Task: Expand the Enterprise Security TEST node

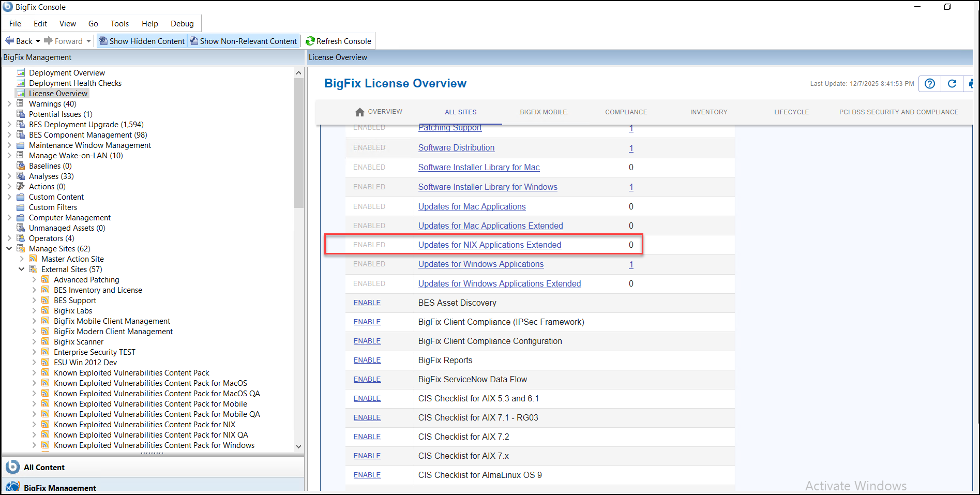Action: coord(34,352)
